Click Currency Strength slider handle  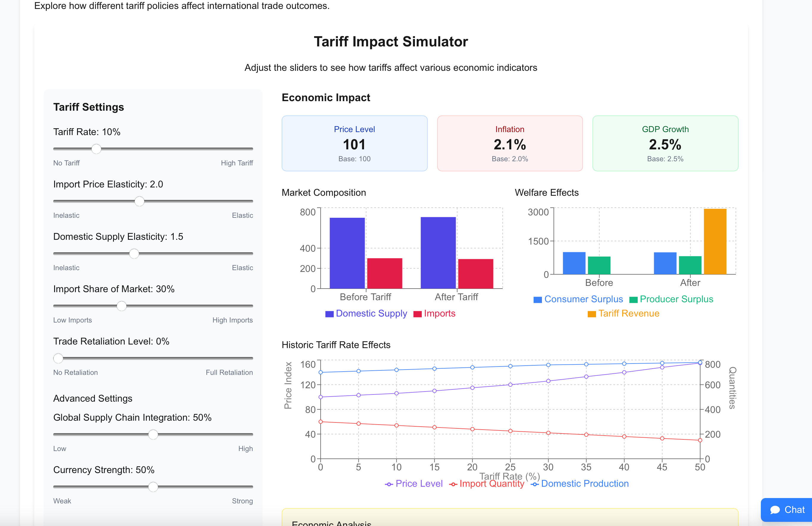(153, 487)
